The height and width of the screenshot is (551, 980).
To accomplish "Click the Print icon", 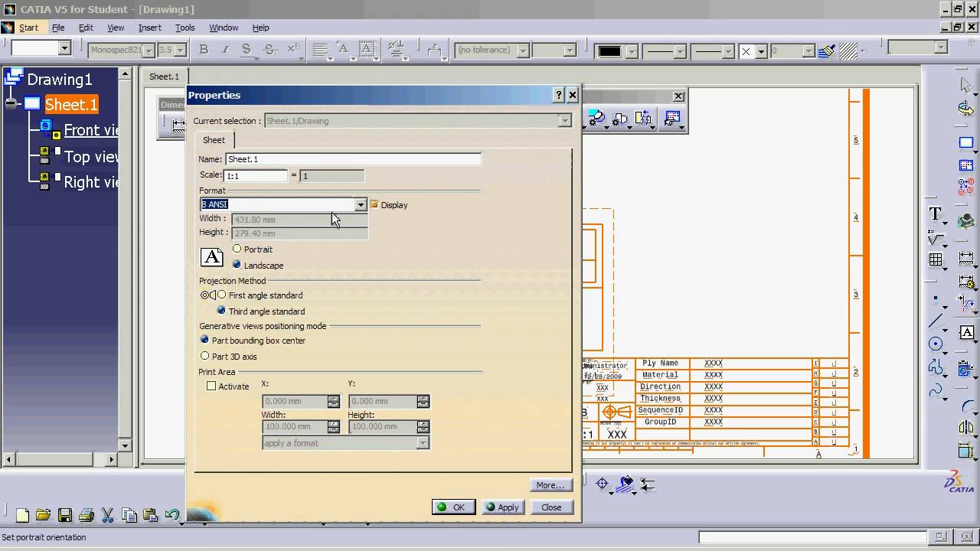I will tap(87, 515).
